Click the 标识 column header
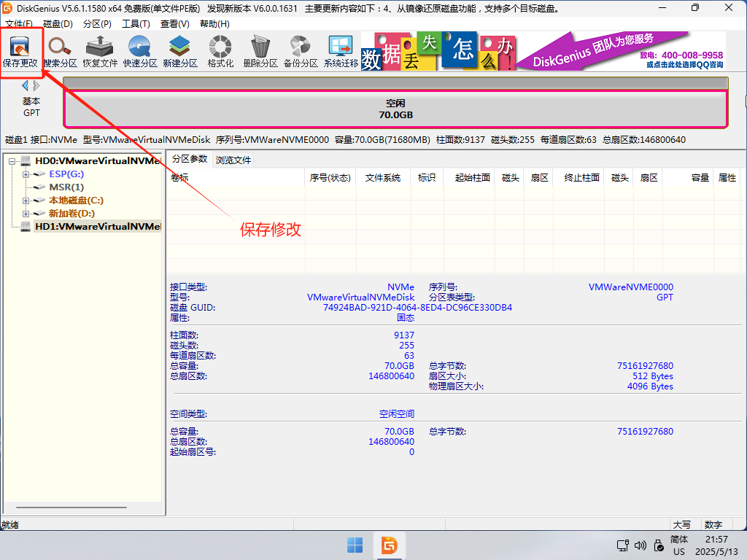Image resolution: width=747 pixels, height=560 pixels. (427, 178)
